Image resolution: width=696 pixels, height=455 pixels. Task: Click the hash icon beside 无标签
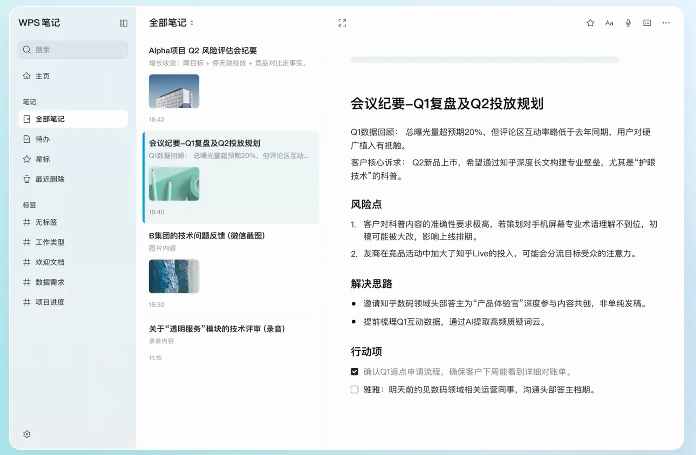tap(27, 222)
